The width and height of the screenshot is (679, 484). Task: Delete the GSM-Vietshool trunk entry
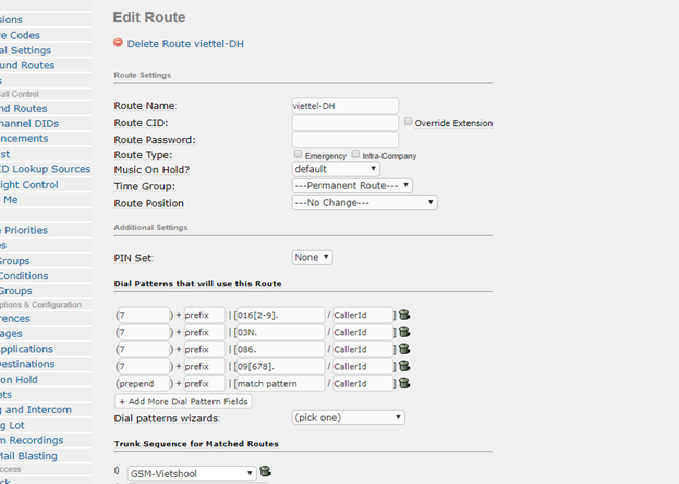[x=265, y=472]
